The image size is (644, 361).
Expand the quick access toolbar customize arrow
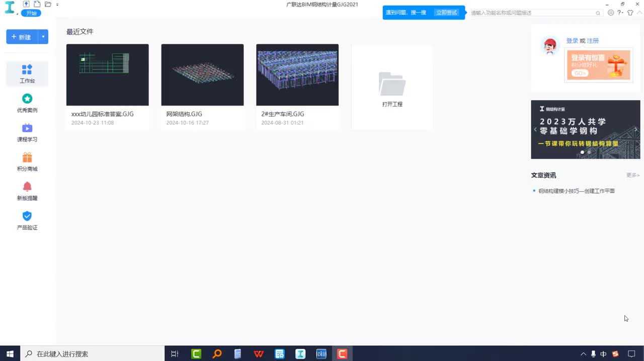tap(57, 5)
